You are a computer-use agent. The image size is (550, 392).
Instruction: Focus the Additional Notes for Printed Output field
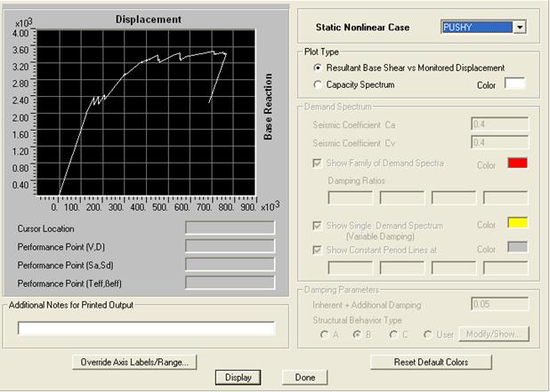[146, 329]
